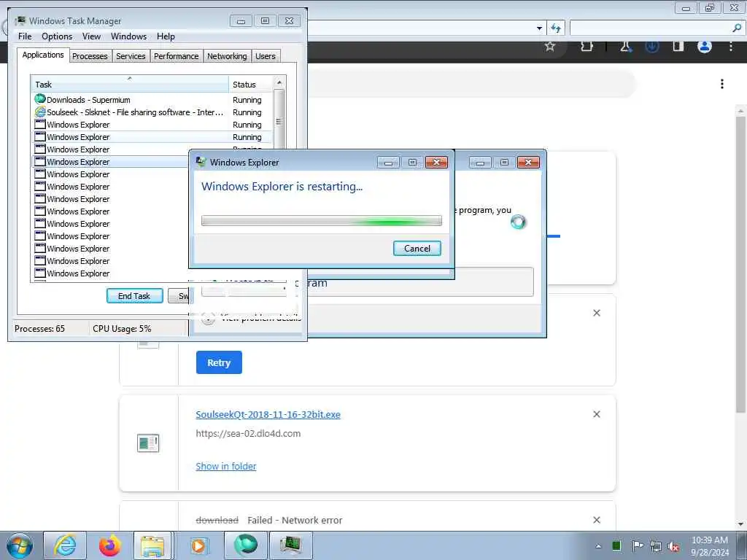
Task: Select the Downloads - Supermium task
Action: tap(152, 100)
